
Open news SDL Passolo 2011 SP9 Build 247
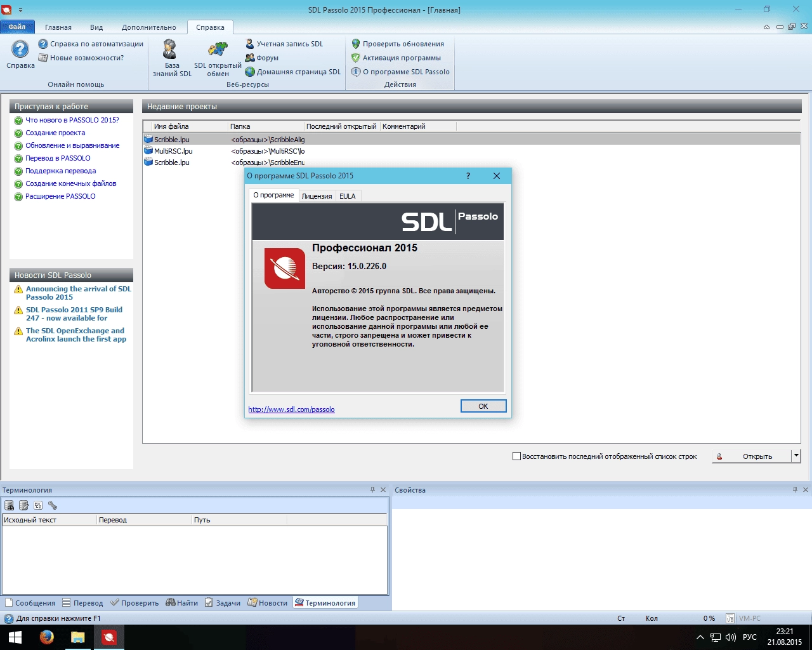[x=74, y=314]
